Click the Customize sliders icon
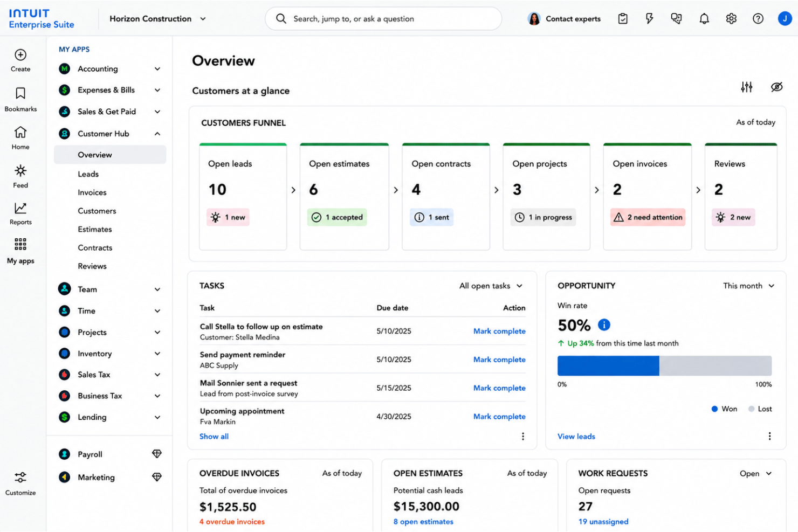 20,477
